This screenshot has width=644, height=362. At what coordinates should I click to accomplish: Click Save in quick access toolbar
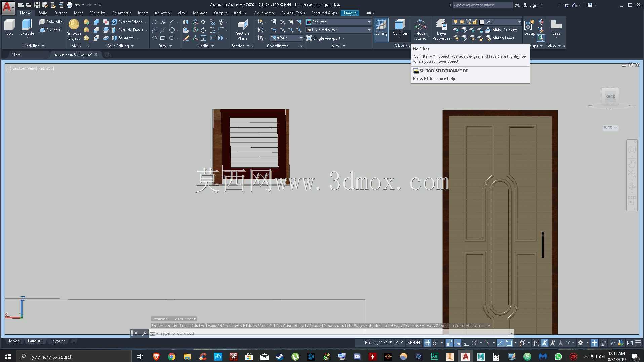37,5
